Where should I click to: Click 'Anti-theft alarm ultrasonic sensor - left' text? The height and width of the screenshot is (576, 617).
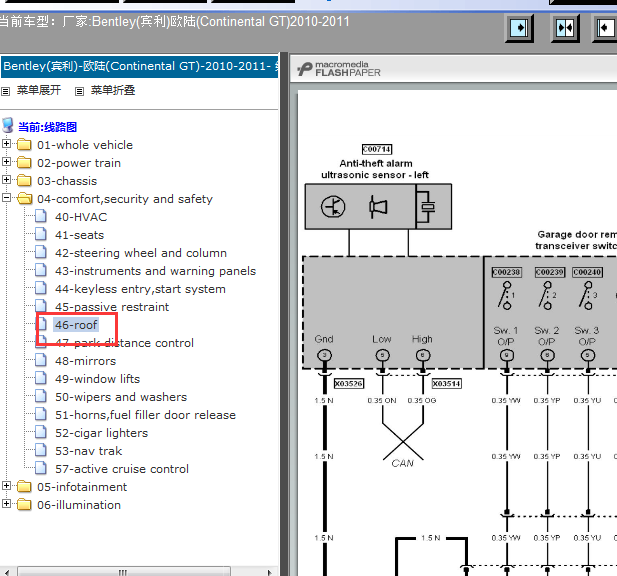[x=375, y=169]
